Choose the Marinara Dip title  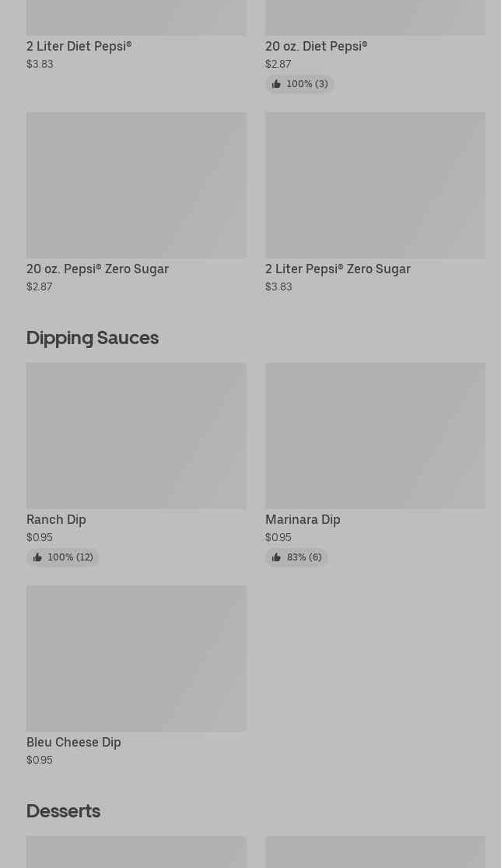pyautogui.click(x=303, y=520)
